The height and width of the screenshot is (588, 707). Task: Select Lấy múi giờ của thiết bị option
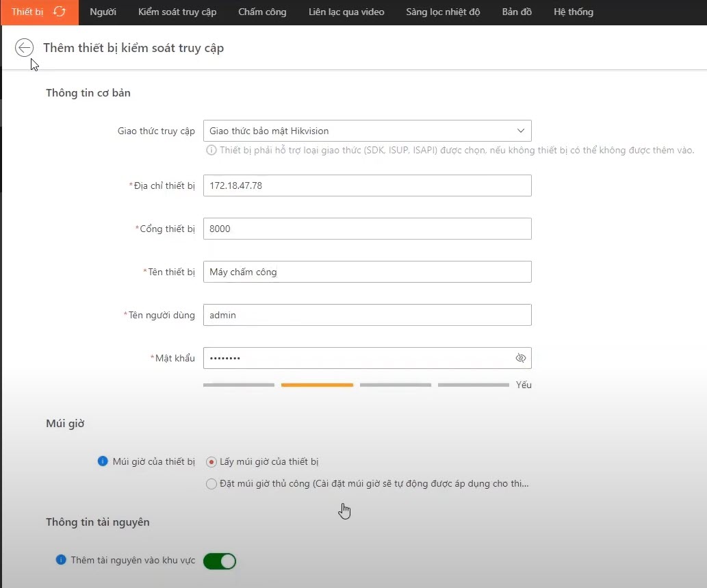click(211, 462)
